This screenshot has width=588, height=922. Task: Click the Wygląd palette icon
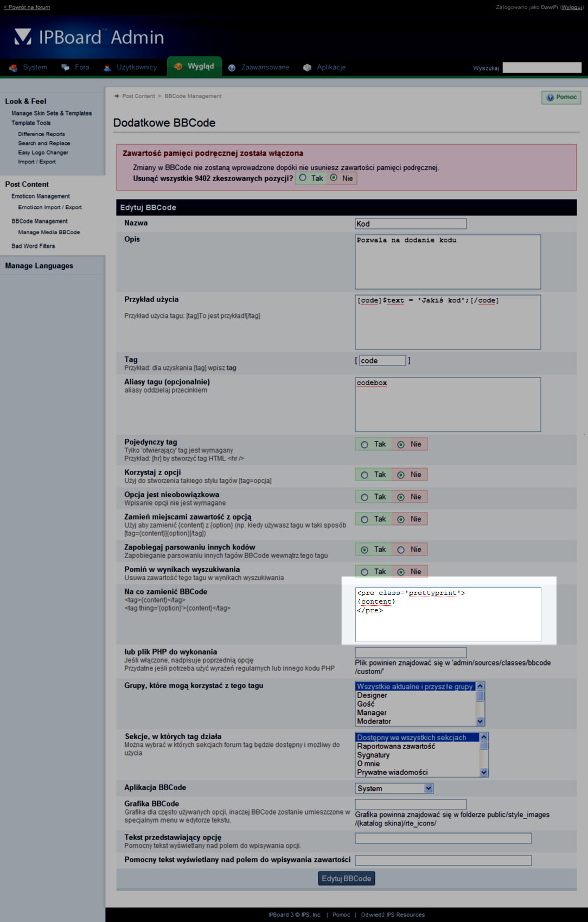(x=178, y=67)
